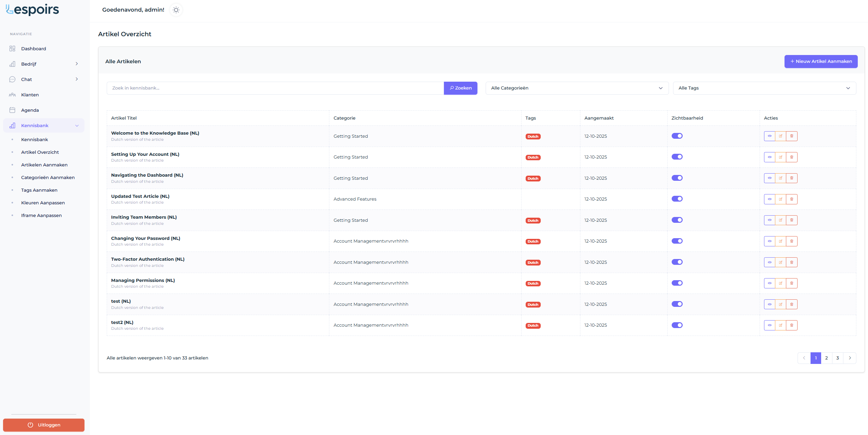Disable visibility for Inviting Team Members

pos(677,220)
